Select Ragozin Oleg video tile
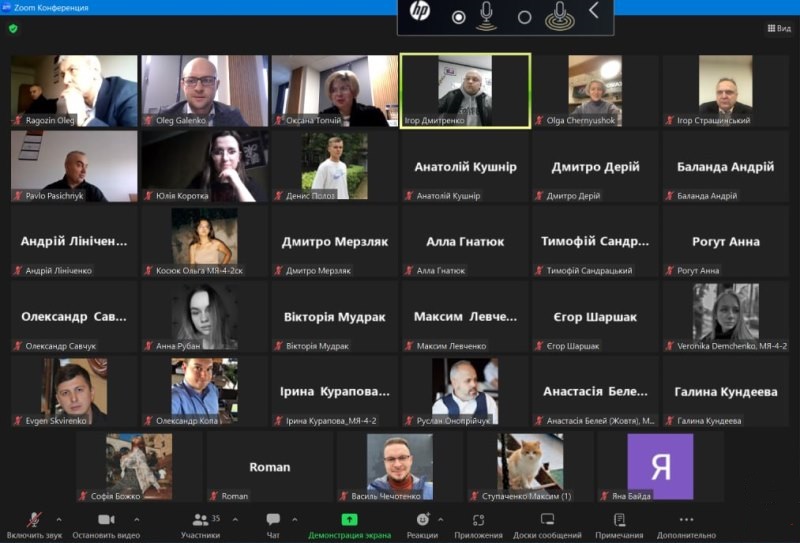 point(74,91)
